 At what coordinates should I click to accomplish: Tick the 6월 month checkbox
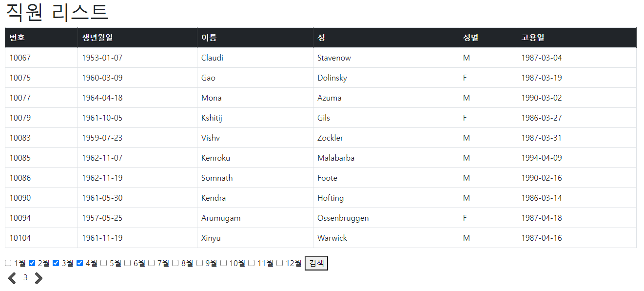[x=127, y=263]
